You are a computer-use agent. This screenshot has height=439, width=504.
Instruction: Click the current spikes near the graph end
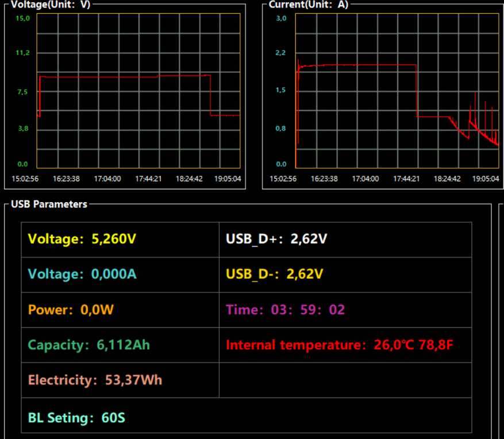(x=482, y=119)
